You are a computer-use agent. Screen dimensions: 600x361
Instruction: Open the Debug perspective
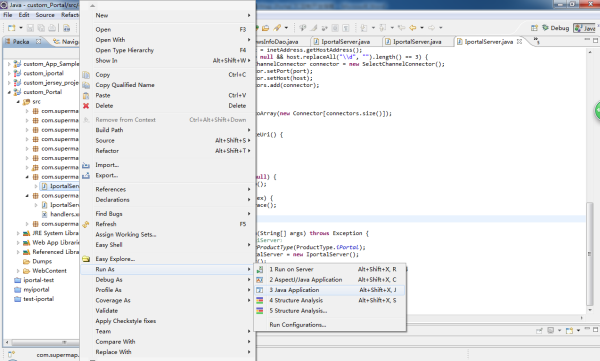coord(555,28)
